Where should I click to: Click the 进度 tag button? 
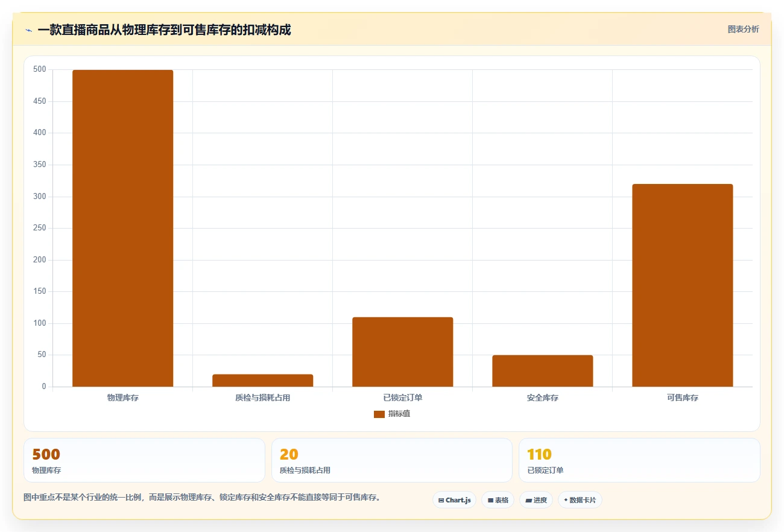pos(536,500)
